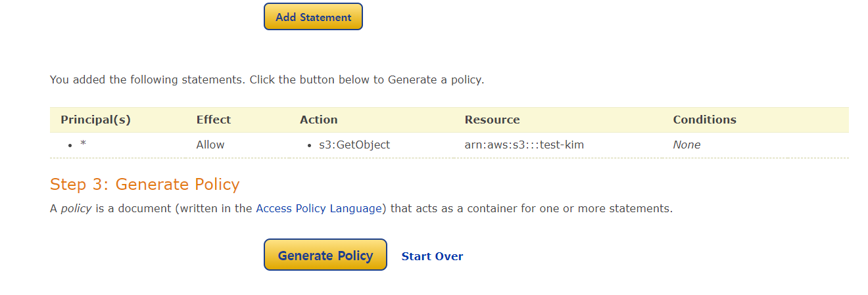This screenshot has width=868, height=295.
Task: Select the Effect column header
Action: [213, 120]
